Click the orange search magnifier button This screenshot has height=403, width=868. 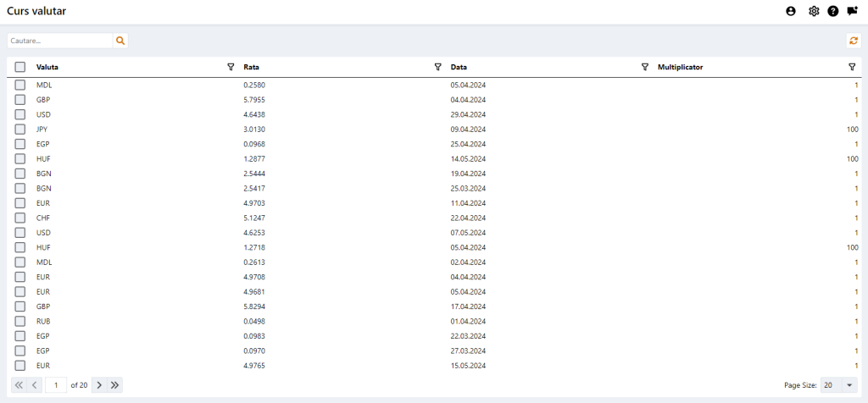[120, 40]
